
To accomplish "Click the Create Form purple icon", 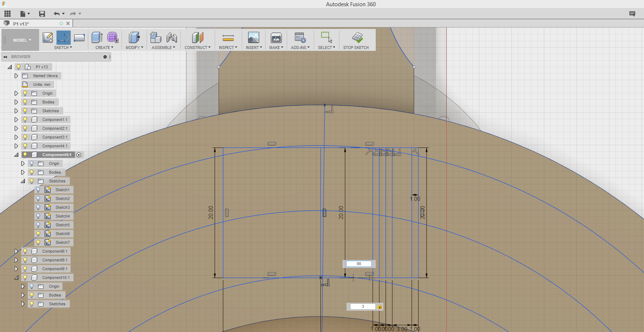I will [x=113, y=38].
